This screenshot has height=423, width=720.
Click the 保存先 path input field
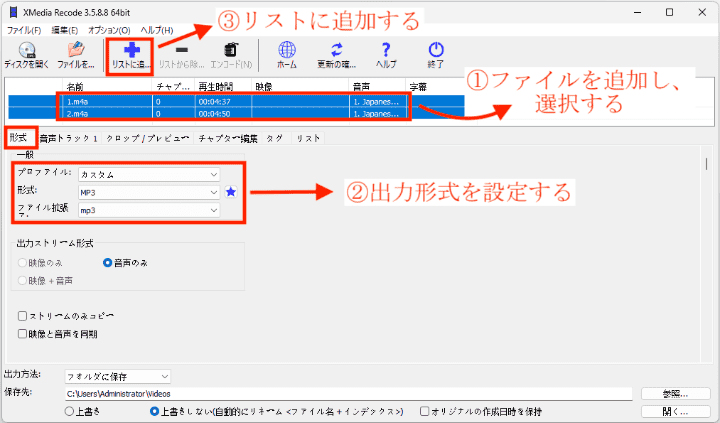[349, 394]
